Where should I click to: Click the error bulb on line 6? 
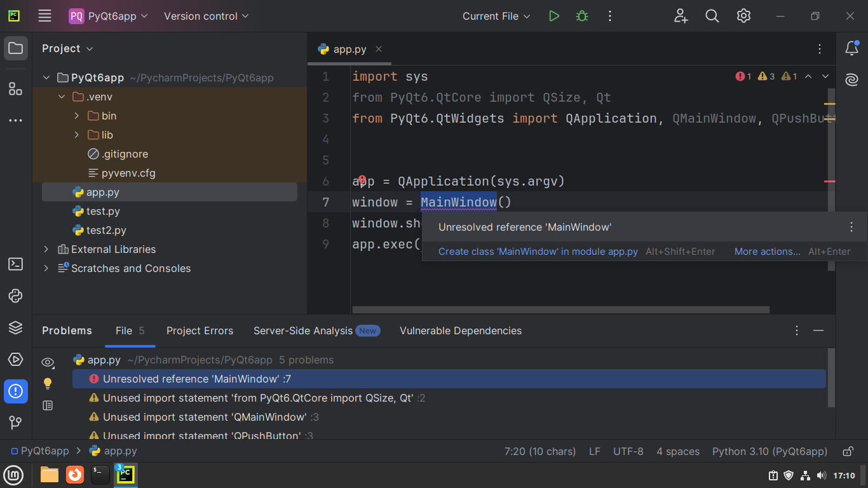(x=362, y=180)
